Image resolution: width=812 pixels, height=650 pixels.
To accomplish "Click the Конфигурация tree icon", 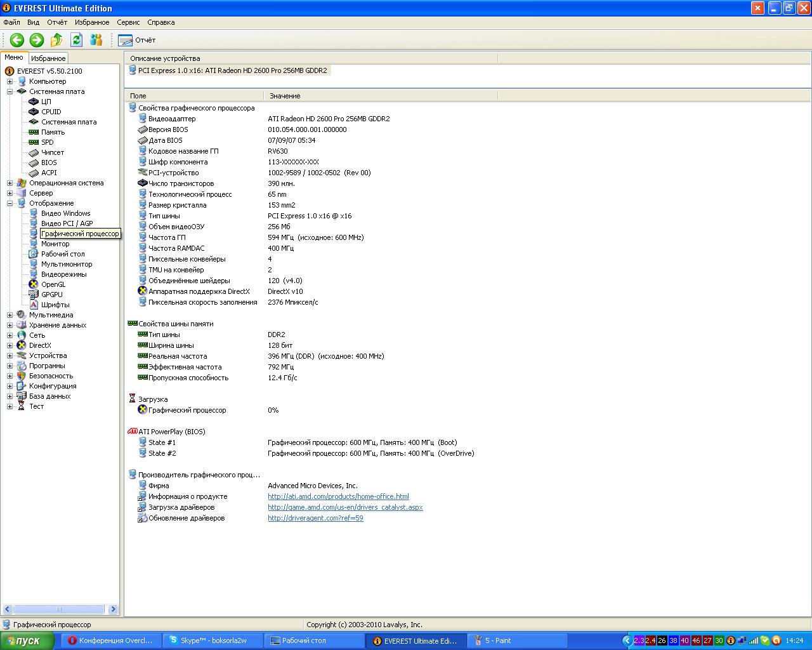I will coord(22,386).
